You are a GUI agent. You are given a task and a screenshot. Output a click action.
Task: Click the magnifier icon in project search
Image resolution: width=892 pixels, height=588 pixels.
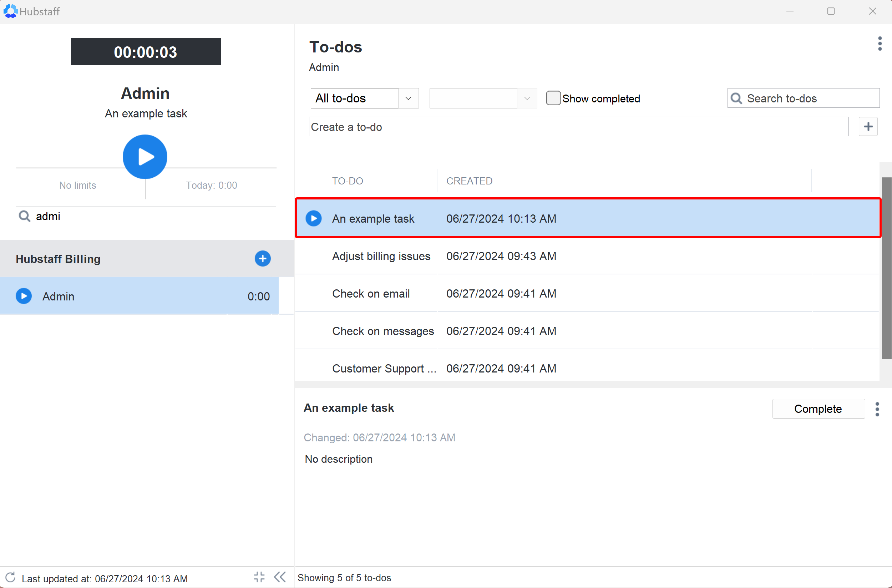25,216
